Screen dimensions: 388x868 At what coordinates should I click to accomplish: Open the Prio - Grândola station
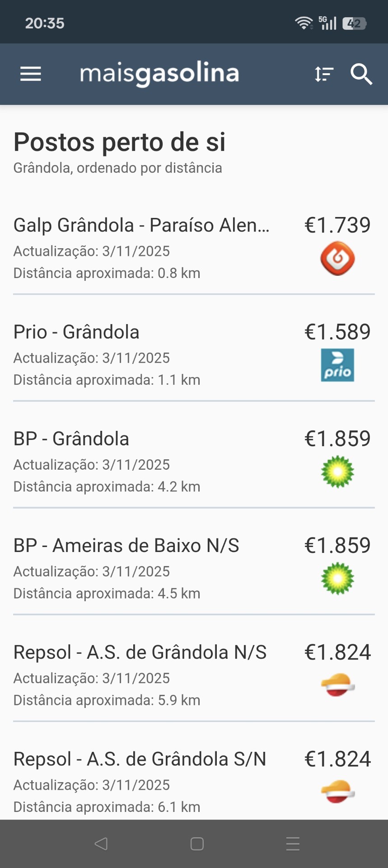[x=76, y=332]
